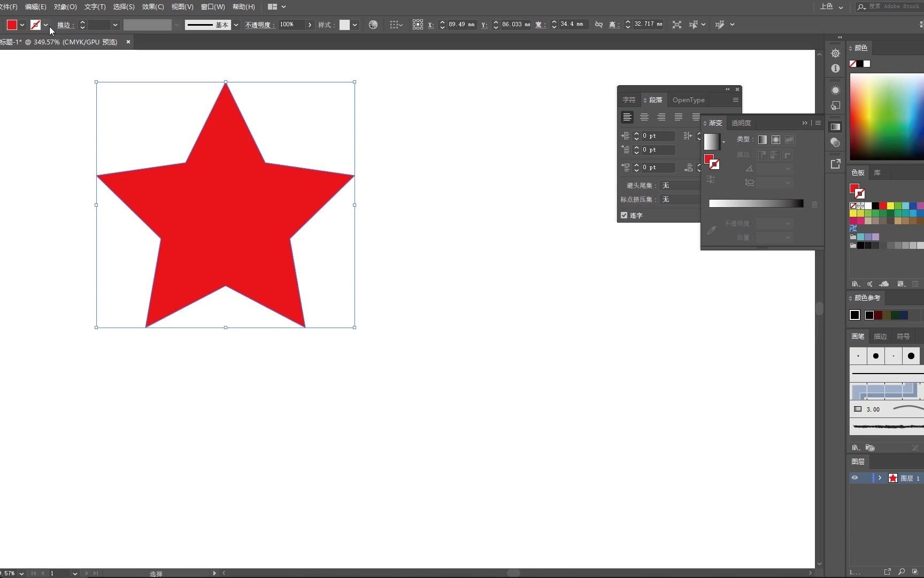Choose the linear gradient type icon
Screen dimensions: 924x578
pos(763,140)
